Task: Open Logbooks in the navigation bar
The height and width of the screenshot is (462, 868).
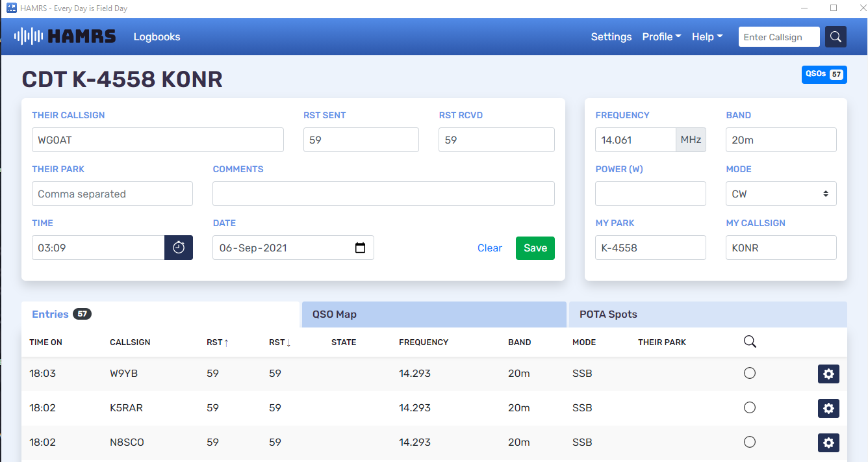Action: (157, 37)
